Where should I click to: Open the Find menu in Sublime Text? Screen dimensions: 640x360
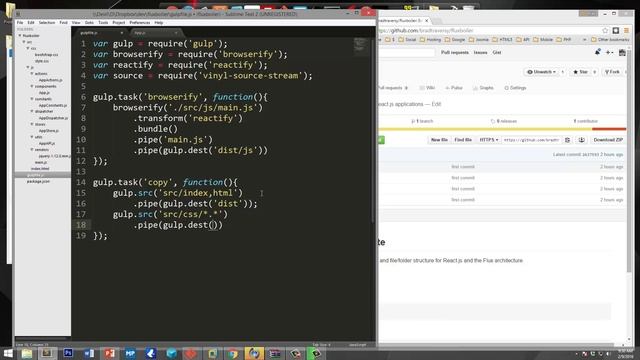click(x=64, y=23)
